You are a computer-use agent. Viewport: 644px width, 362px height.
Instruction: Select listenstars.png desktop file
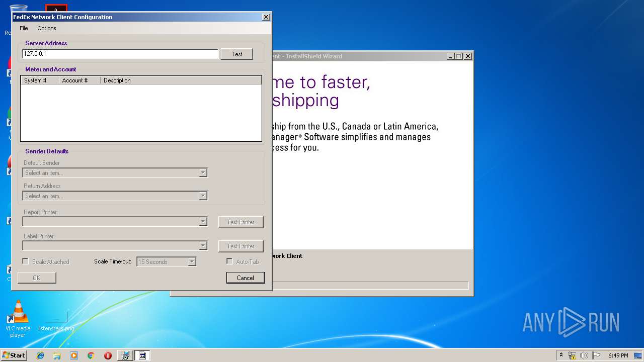pyautogui.click(x=56, y=322)
